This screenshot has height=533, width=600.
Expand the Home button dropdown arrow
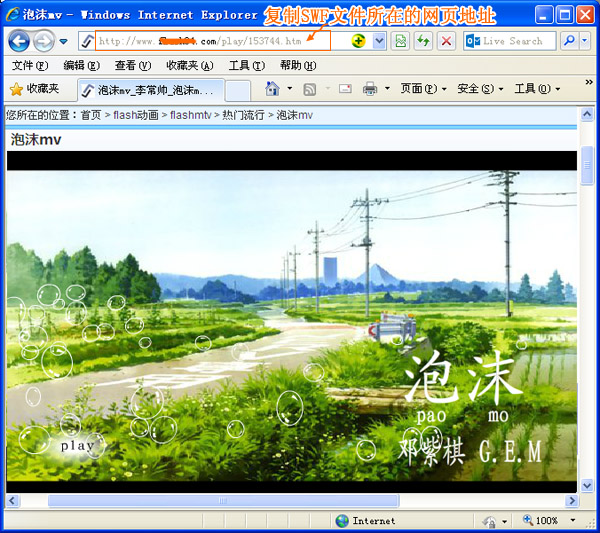tap(290, 89)
